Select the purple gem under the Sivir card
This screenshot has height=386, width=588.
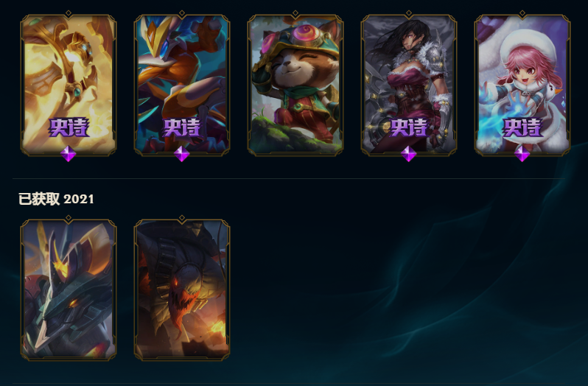point(409,154)
